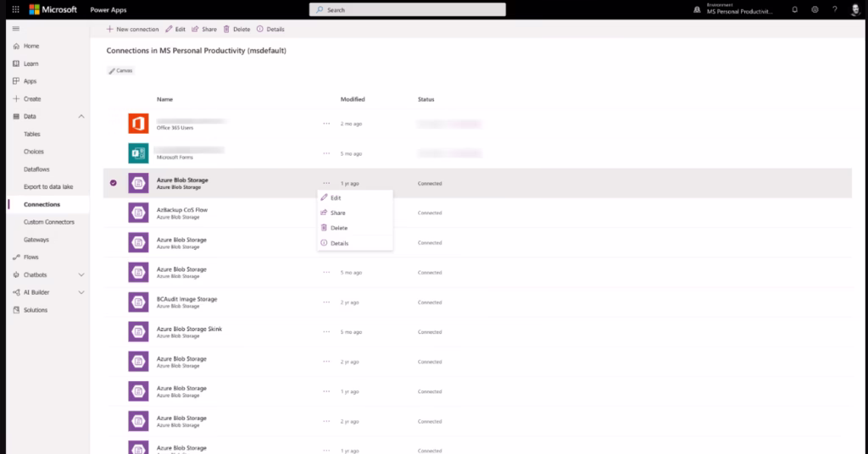868x454 pixels.
Task: Click the Power Apps title link
Action: point(108,10)
